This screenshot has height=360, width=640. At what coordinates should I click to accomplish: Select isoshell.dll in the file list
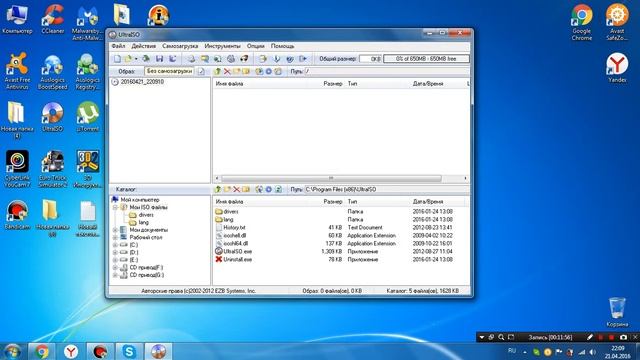pyautogui.click(x=235, y=236)
